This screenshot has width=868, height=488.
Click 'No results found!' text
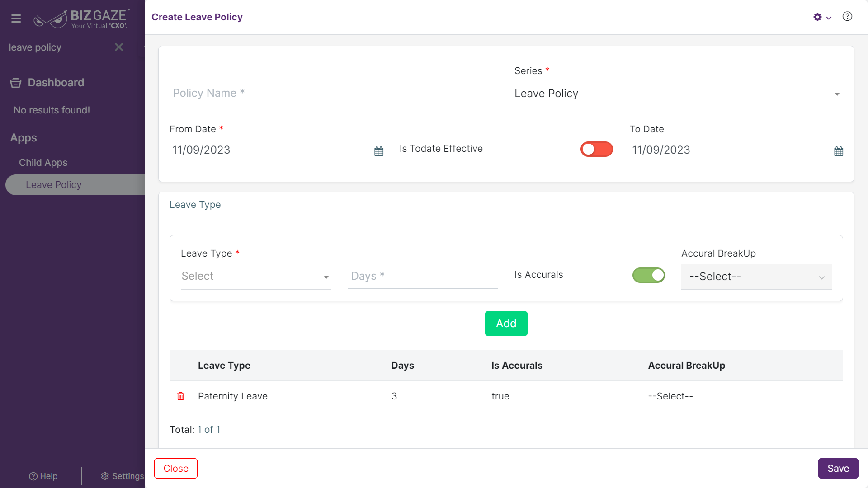click(52, 110)
